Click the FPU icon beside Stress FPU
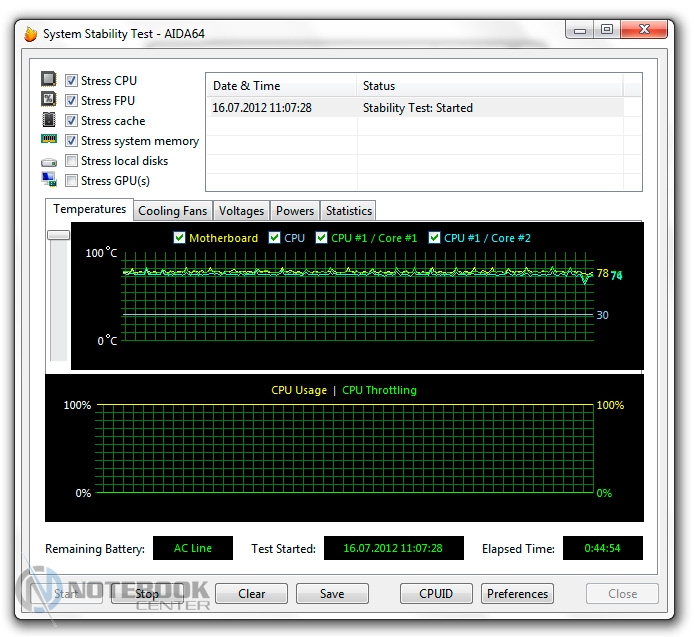 click(x=49, y=100)
